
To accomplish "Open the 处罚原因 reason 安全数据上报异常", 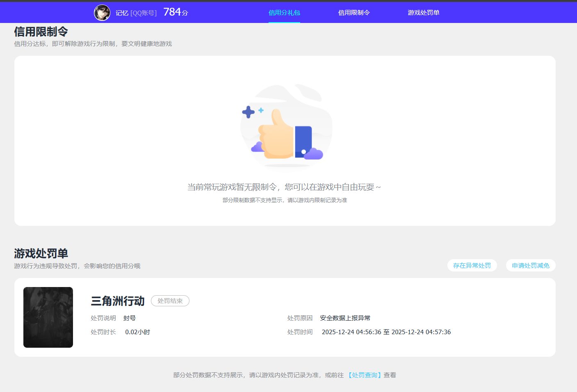I will [345, 318].
